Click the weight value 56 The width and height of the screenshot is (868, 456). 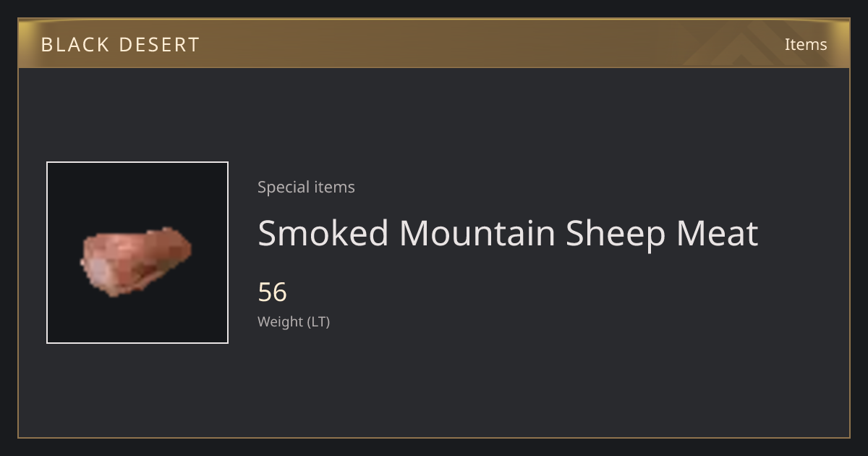pos(273,292)
